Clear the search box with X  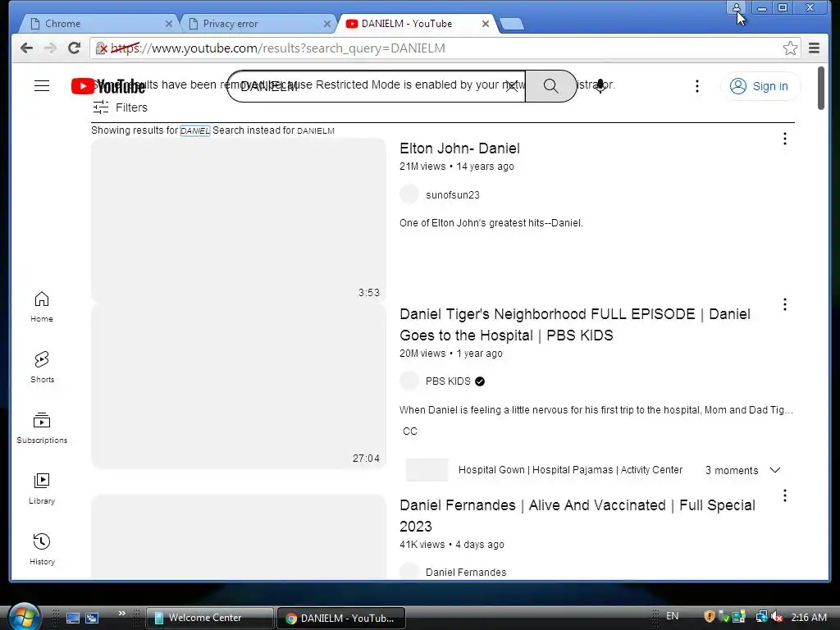(512, 85)
